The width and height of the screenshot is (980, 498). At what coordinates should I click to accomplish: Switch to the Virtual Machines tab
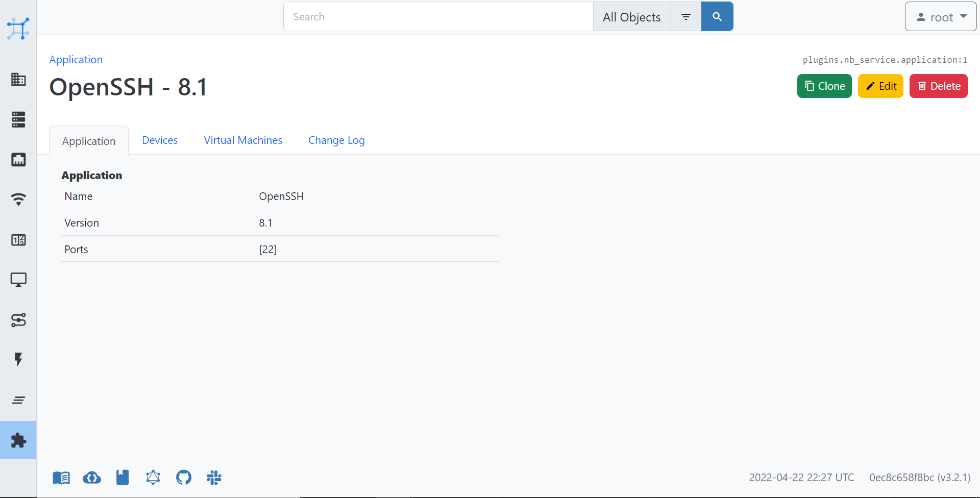click(243, 140)
